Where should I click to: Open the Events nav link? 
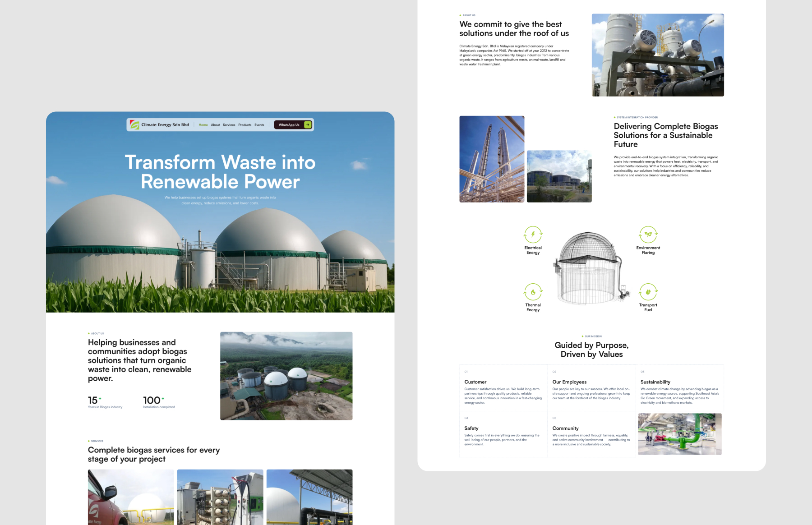click(259, 125)
